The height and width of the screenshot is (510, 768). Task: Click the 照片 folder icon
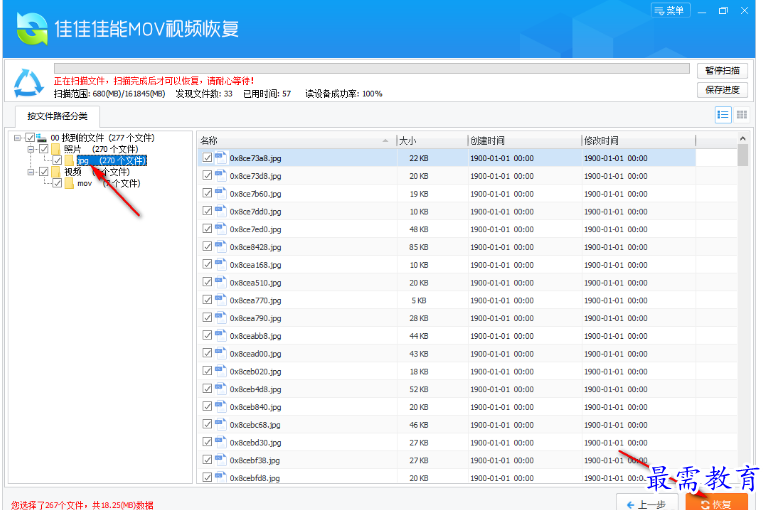(x=56, y=149)
